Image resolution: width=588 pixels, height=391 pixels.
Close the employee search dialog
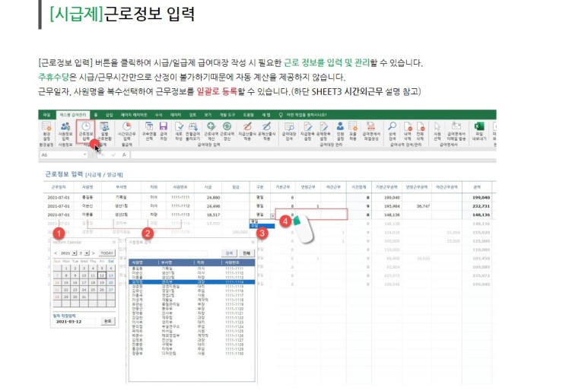click(x=253, y=243)
